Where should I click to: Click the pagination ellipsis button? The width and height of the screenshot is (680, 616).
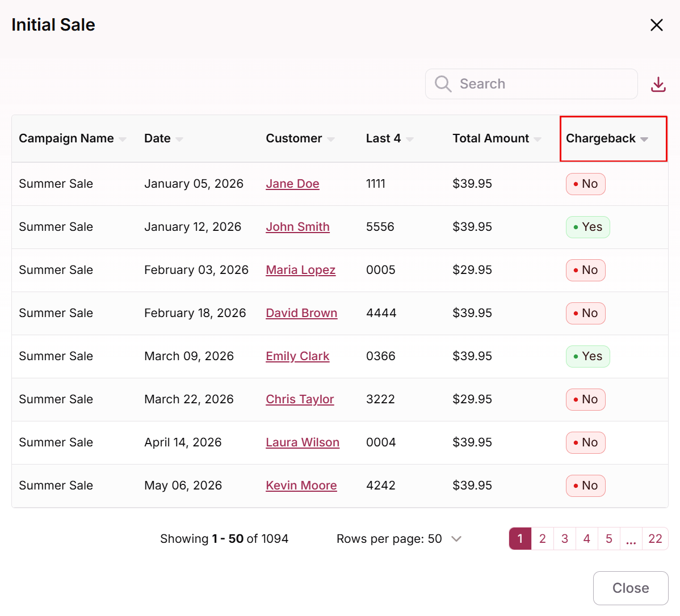click(631, 539)
